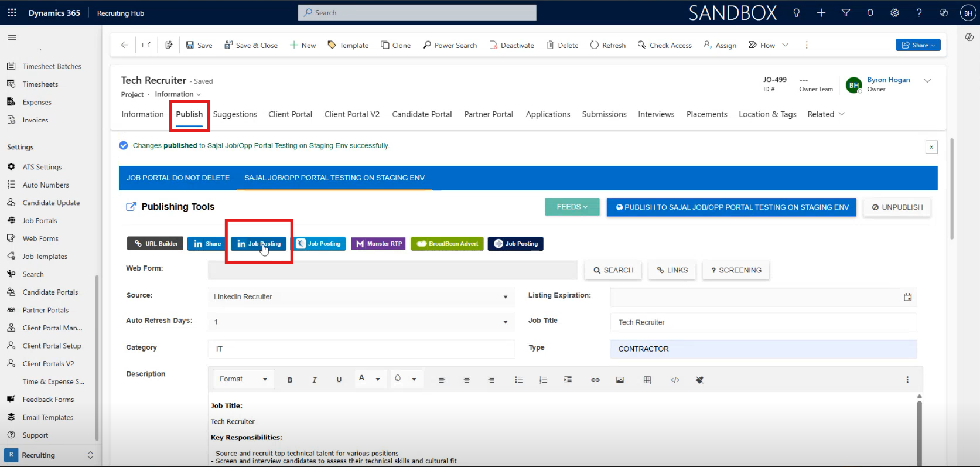
Task: Click the LinkedIn Share button
Action: [x=207, y=244]
